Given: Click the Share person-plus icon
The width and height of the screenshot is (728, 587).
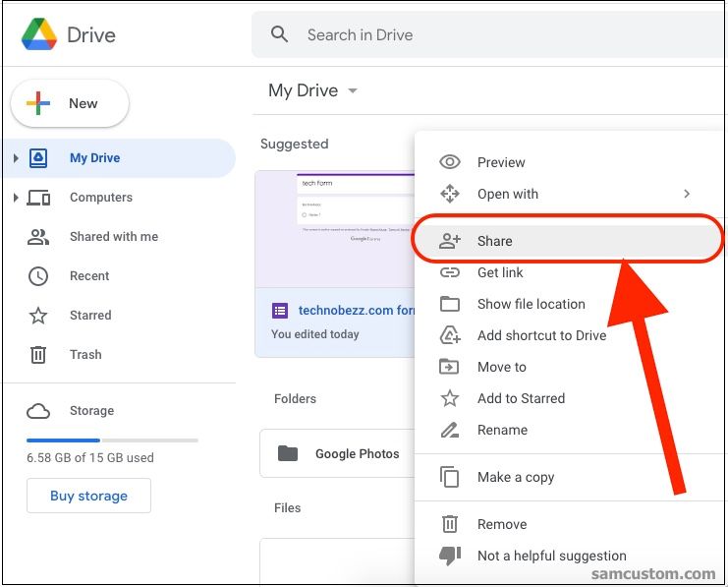Looking at the screenshot, I should pyautogui.click(x=449, y=241).
